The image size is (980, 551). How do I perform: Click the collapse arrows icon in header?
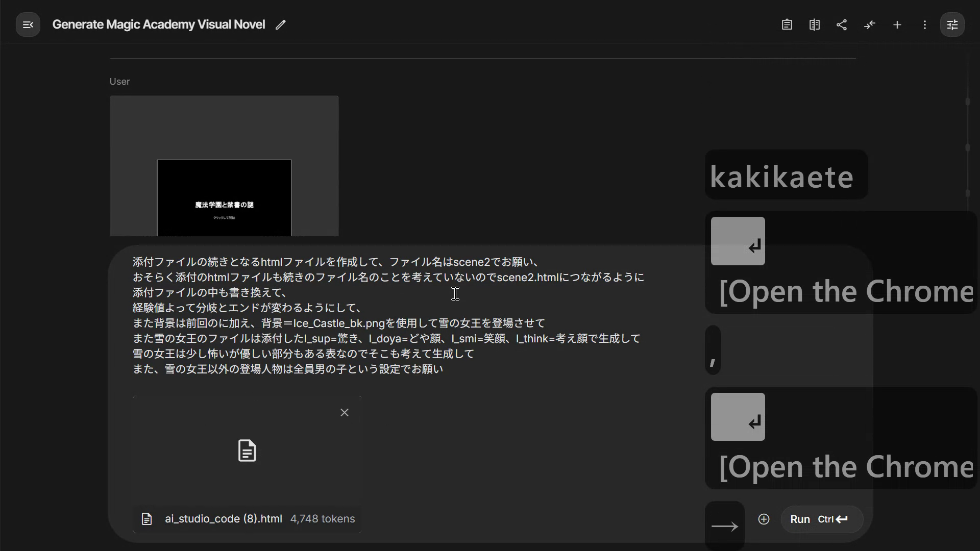pos(869,25)
